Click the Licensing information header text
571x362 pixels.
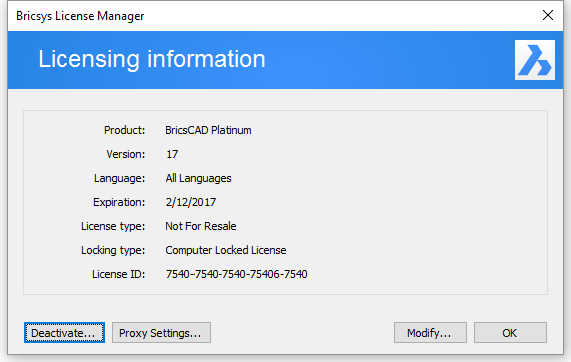click(x=152, y=59)
